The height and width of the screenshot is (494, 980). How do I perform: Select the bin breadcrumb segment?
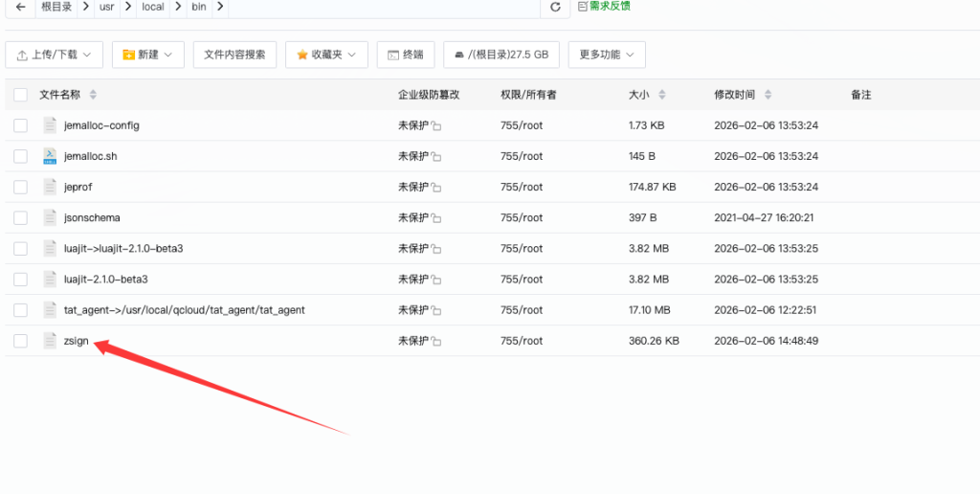(x=199, y=8)
